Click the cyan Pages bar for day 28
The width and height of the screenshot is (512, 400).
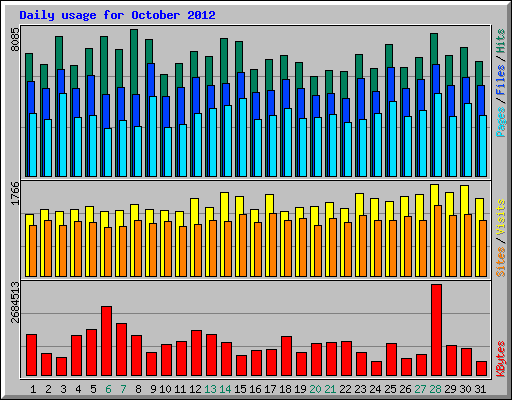(438, 135)
